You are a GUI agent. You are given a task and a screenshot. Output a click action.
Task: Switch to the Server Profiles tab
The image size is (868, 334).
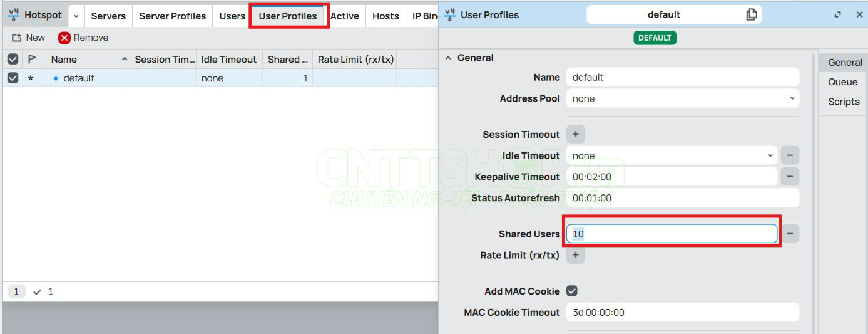tap(172, 16)
